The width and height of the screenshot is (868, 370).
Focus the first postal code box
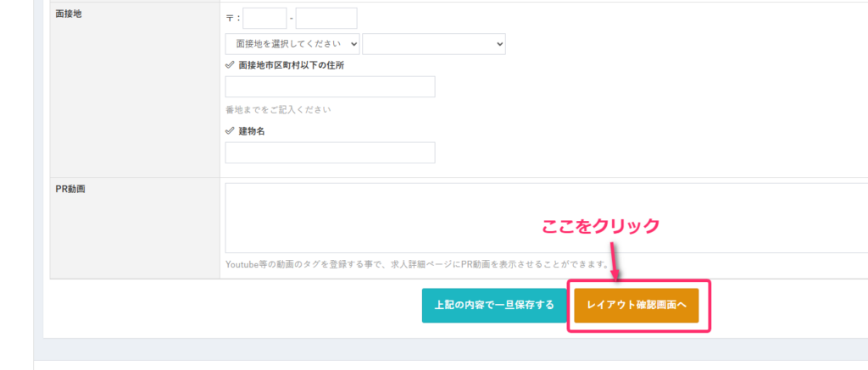coord(264,19)
